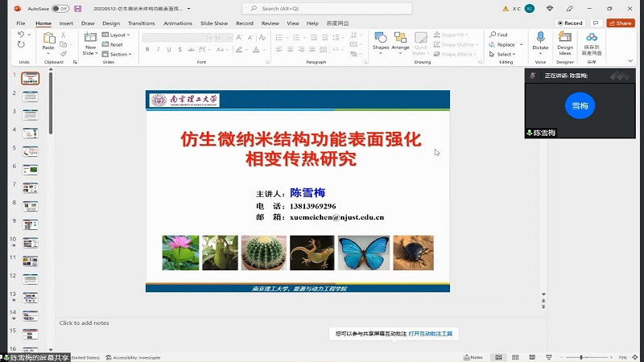The image size is (644, 362).
Task: Click the Undo arrow icon
Action: click(x=21, y=35)
